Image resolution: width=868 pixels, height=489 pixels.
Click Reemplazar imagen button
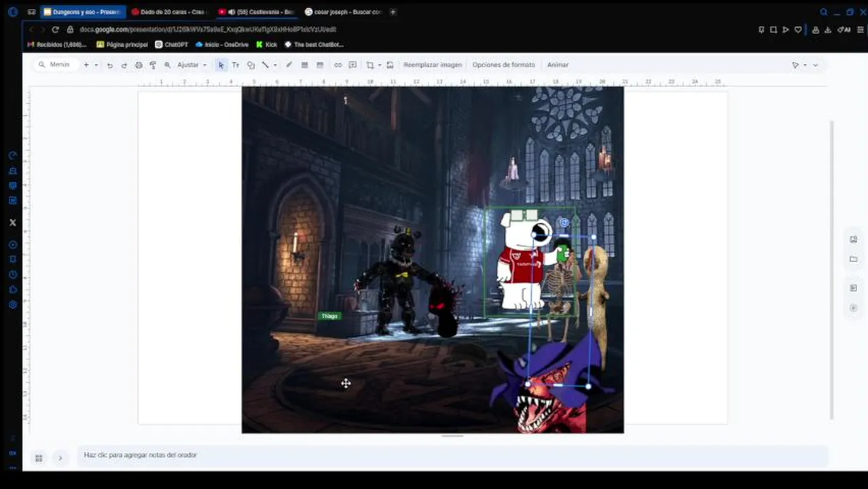point(433,65)
